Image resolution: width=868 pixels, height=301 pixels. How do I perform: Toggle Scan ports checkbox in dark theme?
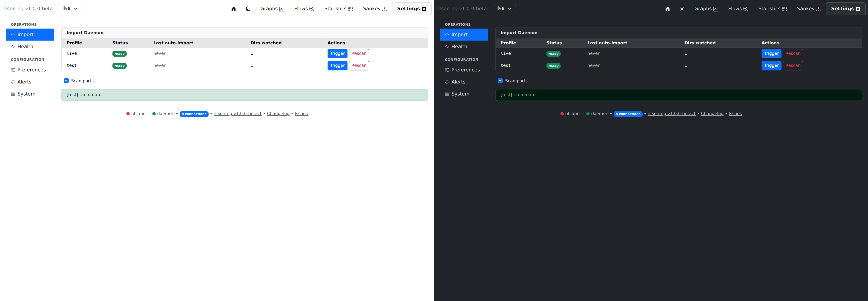pos(500,81)
